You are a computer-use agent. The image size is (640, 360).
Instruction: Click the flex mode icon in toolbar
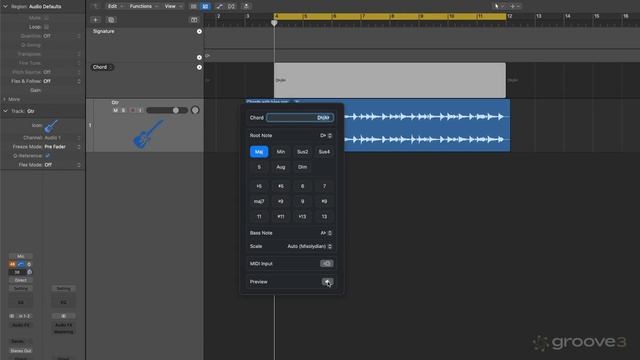[x=231, y=6]
